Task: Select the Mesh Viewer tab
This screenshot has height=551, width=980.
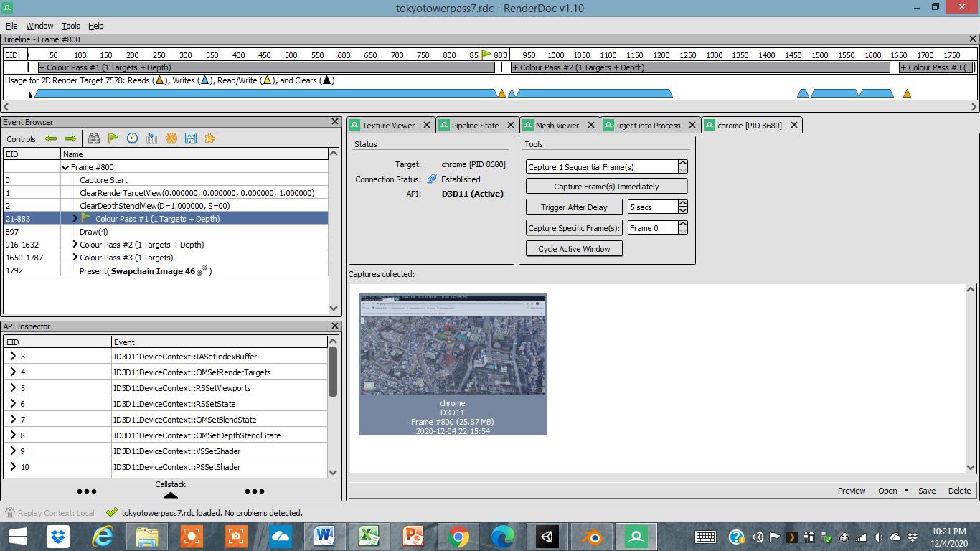Action: (558, 125)
